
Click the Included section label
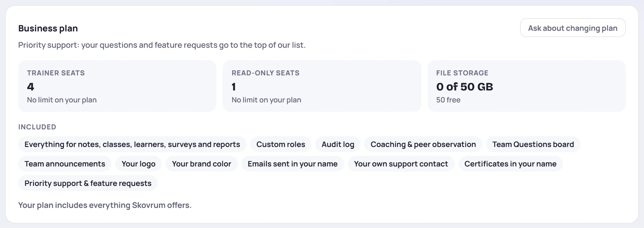37,127
